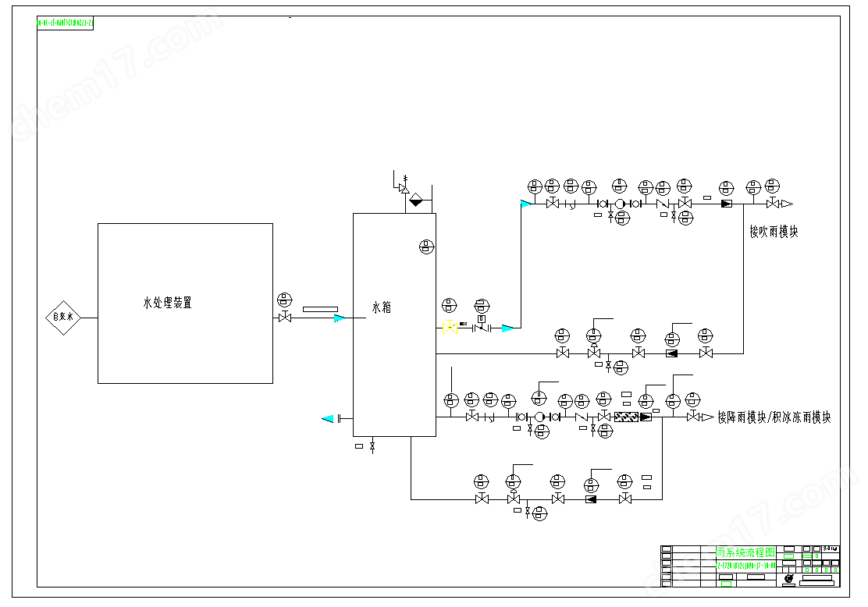Click the instrument bubble above the yellow valve
This screenshot has width=868, height=607.
click(450, 305)
